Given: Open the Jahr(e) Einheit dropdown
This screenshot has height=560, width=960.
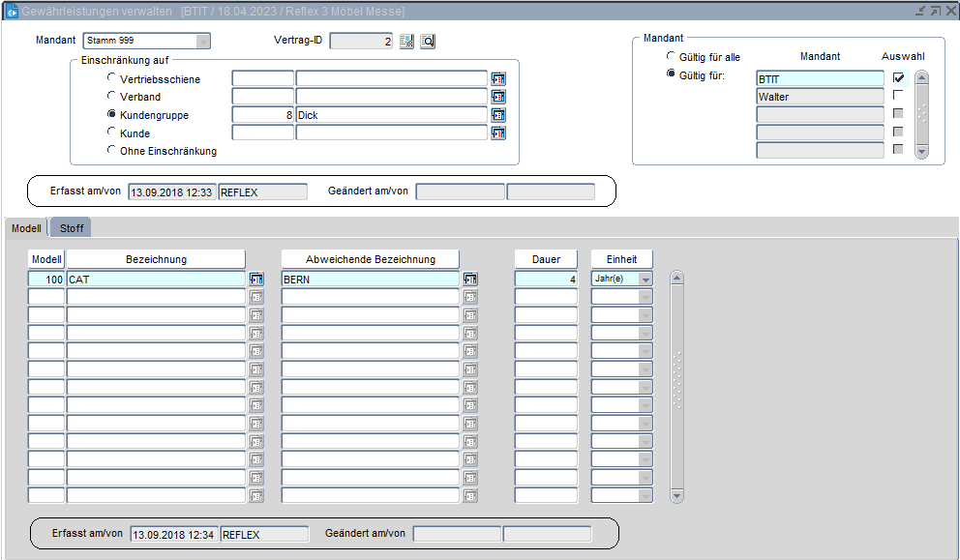Looking at the screenshot, I should click(645, 279).
